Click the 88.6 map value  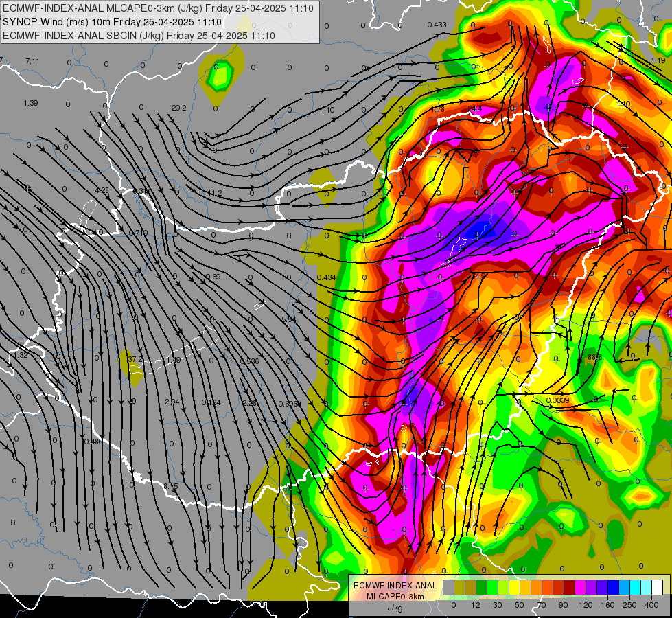click(595, 357)
